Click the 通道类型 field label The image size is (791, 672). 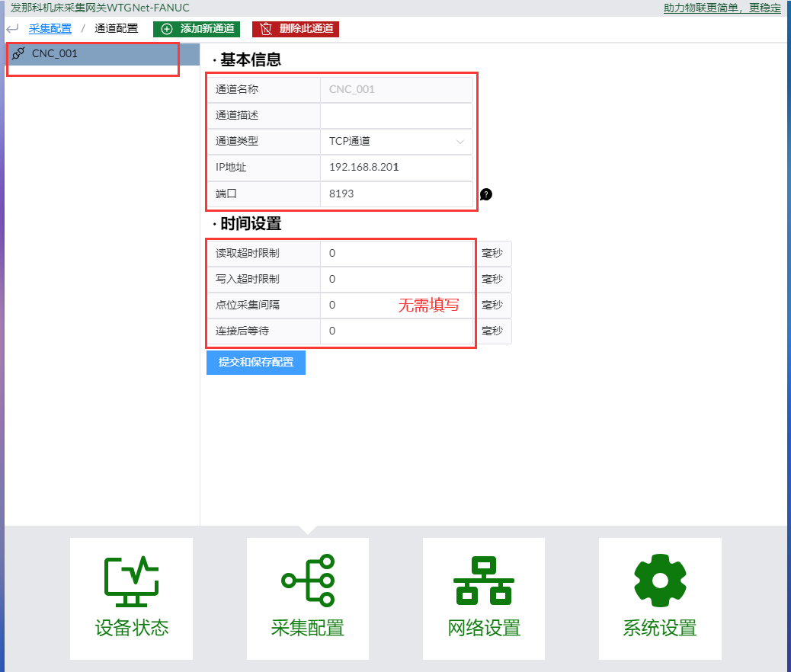(236, 141)
